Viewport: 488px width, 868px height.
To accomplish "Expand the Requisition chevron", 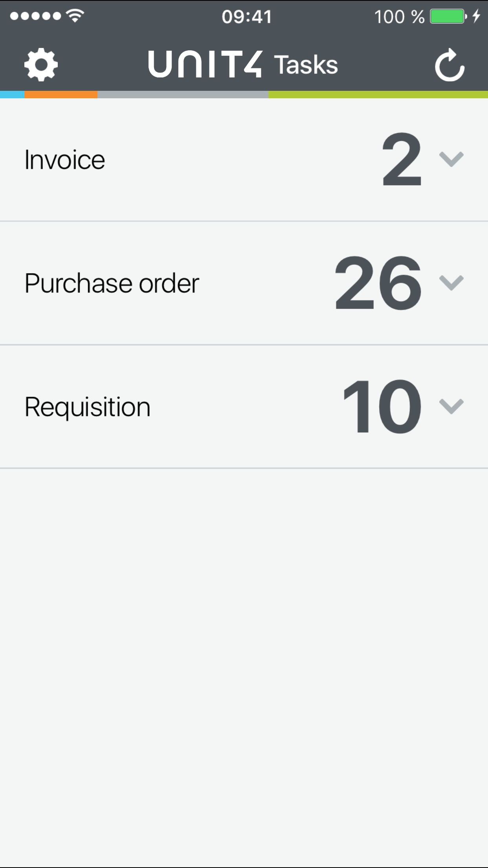I will [x=451, y=406].
